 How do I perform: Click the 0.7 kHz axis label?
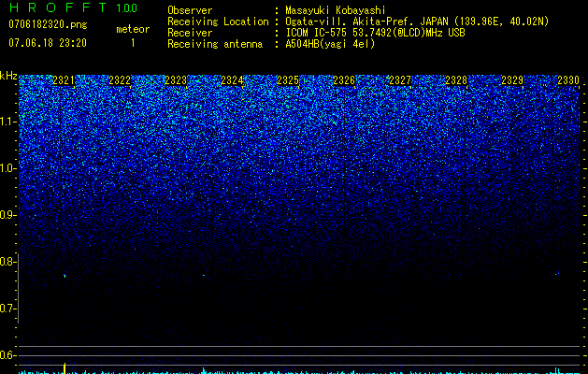[7, 309]
